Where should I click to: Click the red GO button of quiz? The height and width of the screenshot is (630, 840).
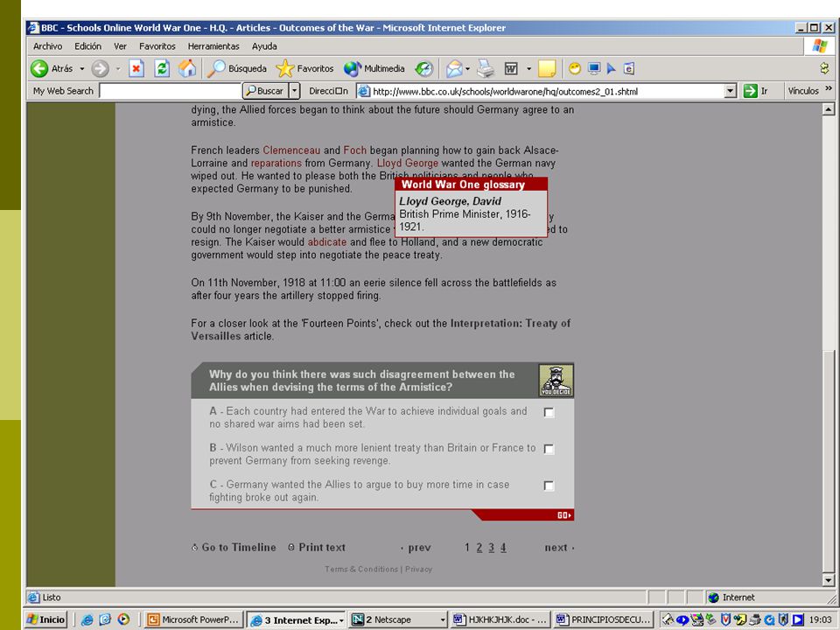click(x=564, y=515)
